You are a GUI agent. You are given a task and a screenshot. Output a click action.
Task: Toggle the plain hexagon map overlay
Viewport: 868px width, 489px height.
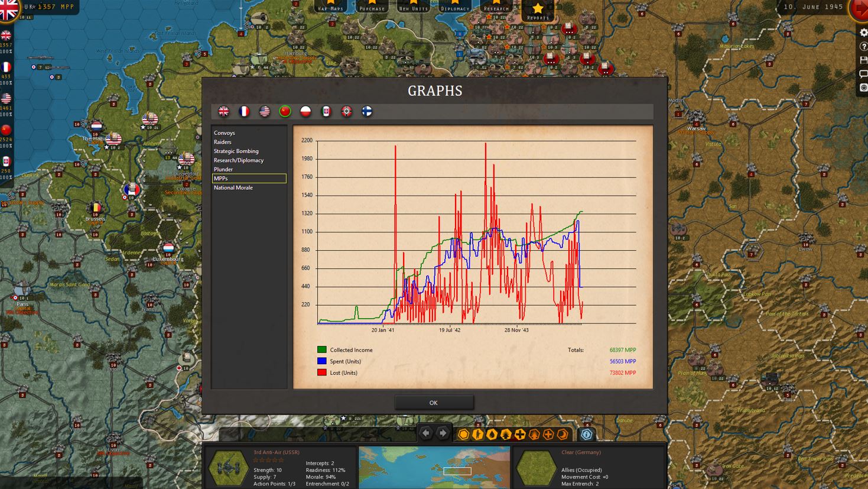point(464,435)
